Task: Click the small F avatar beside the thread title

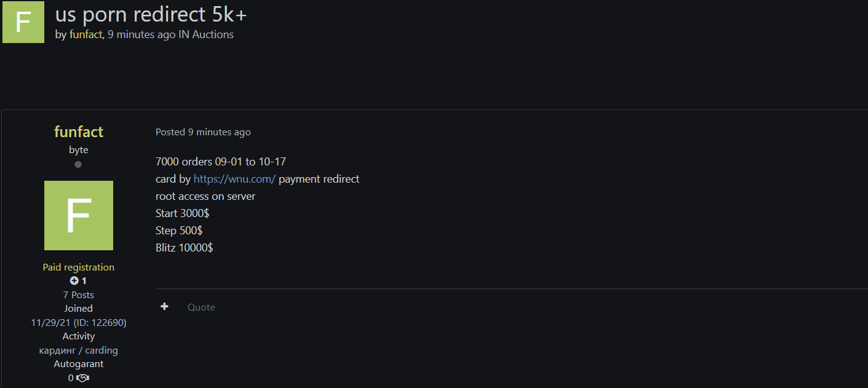Action: [x=23, y=22]
